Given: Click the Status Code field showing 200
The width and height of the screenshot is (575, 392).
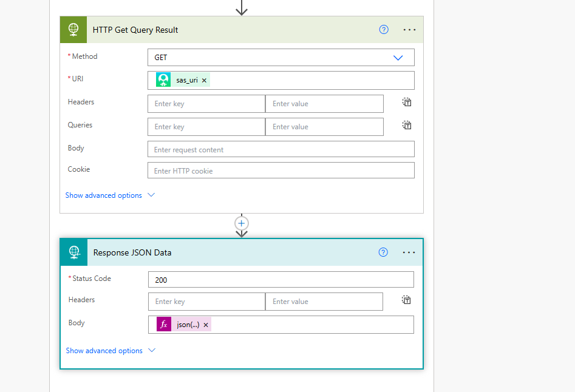Looking at the screenshot, I should point(281,280).
